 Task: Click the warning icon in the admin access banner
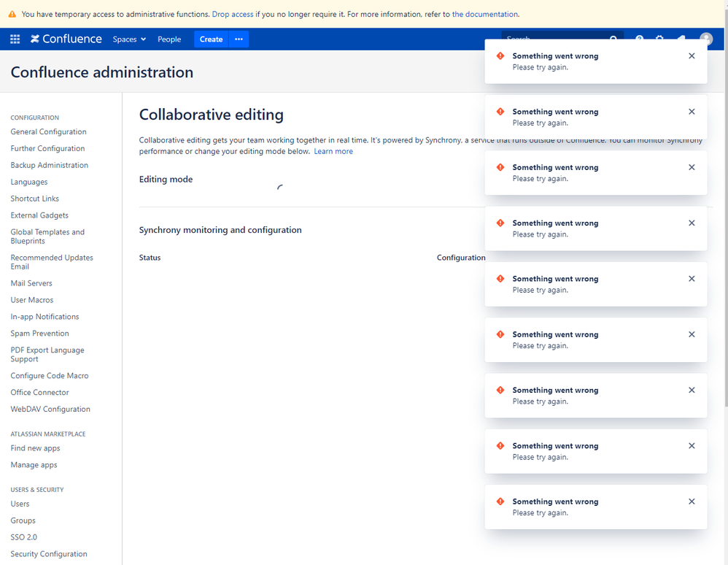click(x=12, y=15)
